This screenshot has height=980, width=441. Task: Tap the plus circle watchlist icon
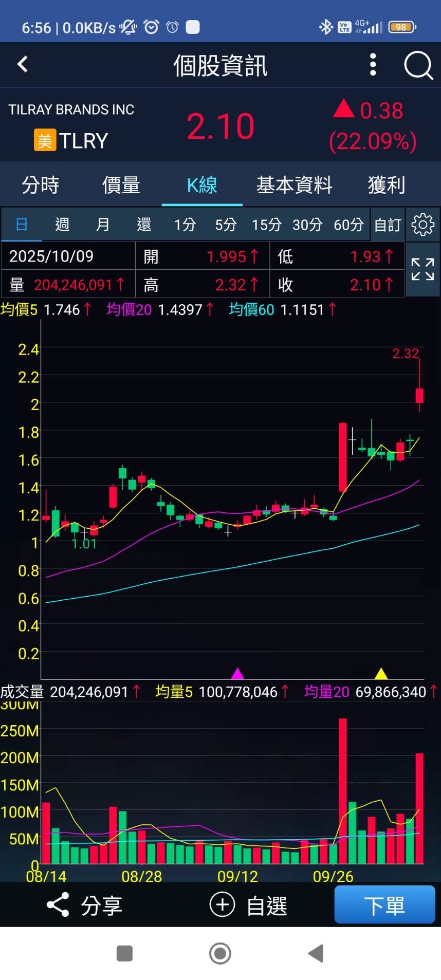point(222,904)
